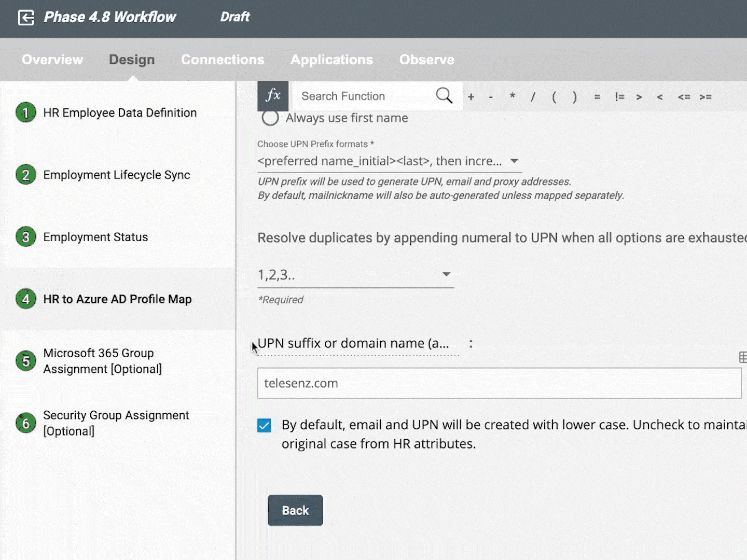Select 'Always use first name' radio button
Screen dimensions: 747x560
[270, 118]
